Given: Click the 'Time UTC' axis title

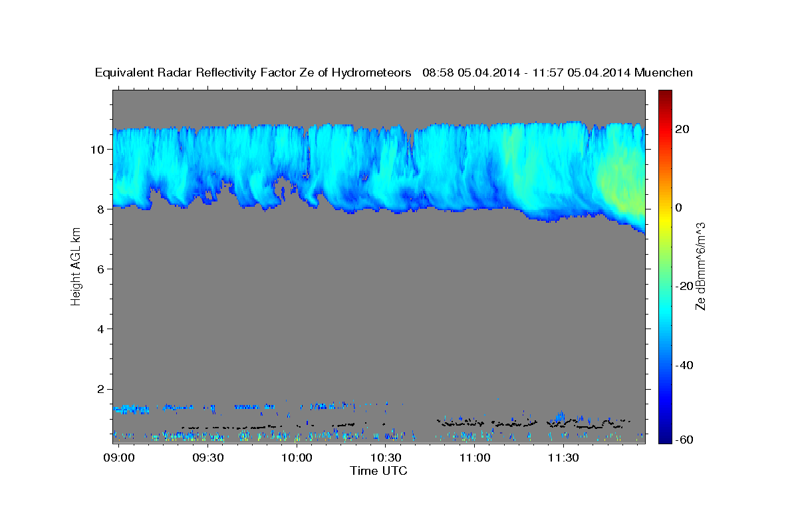Looking at the screenshot, I should pos(378,471).
